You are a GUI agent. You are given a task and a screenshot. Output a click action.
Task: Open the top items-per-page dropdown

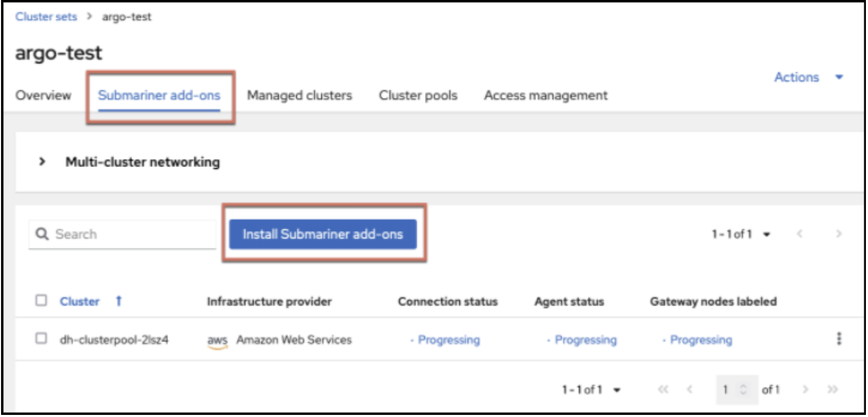[x=740, y=234]
